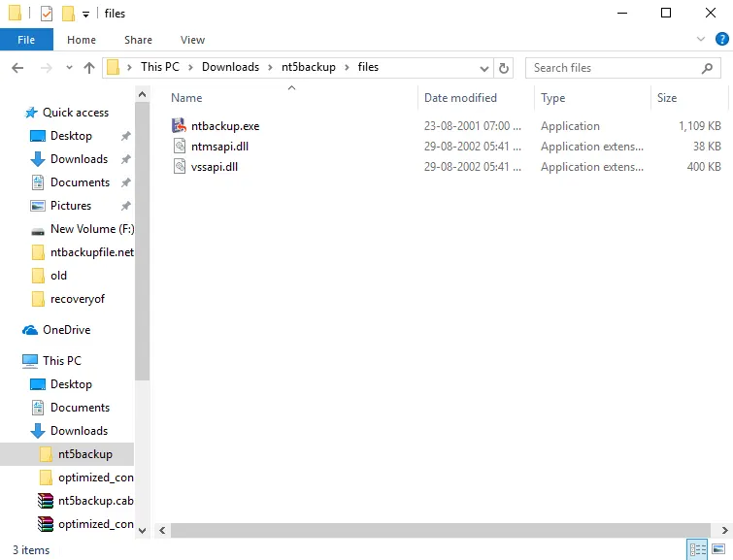
Task: Open the ntbackupfile.net folder
Action: 92,252
